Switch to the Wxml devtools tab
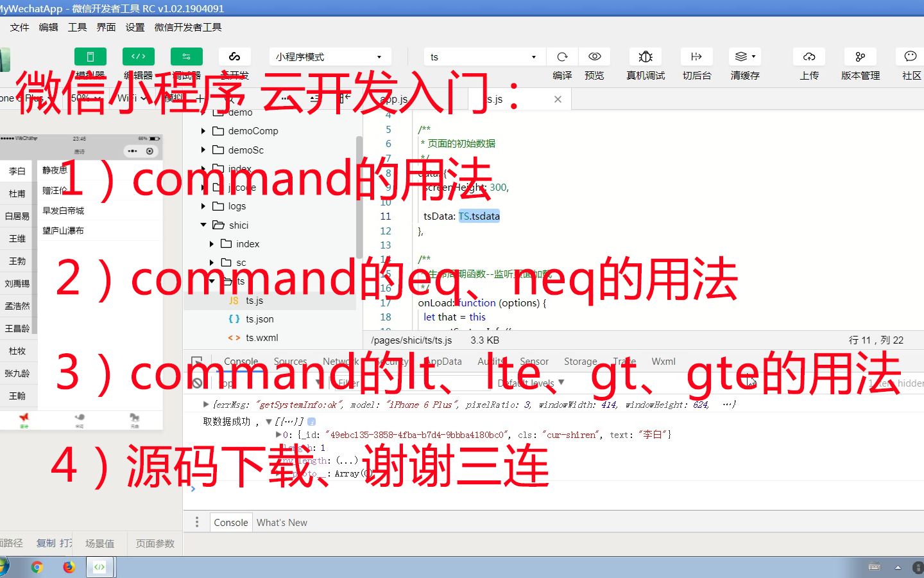Screen dimensions: 924x578 click(663, 362)
